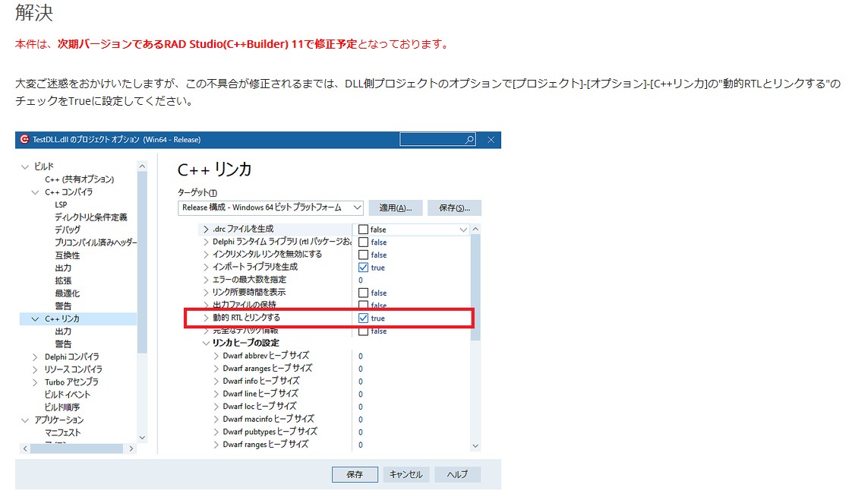Click the search input field in title bar
The image size is (868, 491).
tap(431, 140)
